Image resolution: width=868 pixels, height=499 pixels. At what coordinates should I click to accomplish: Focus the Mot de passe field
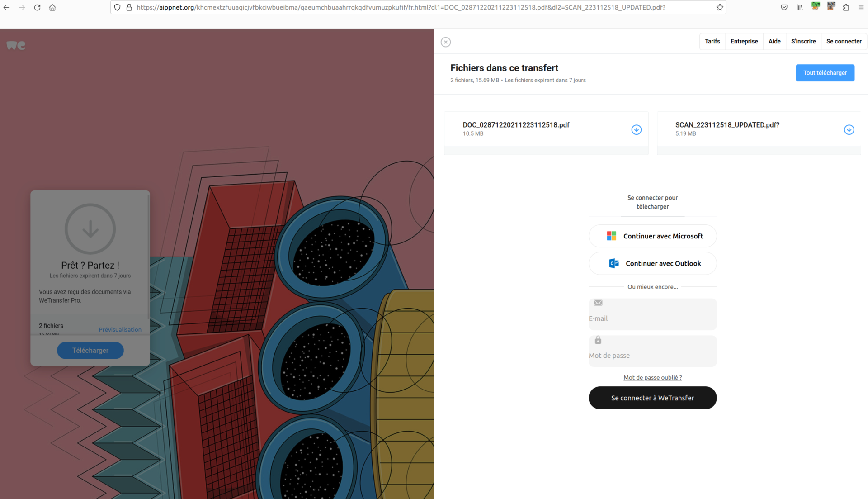[x=652, y=351]
